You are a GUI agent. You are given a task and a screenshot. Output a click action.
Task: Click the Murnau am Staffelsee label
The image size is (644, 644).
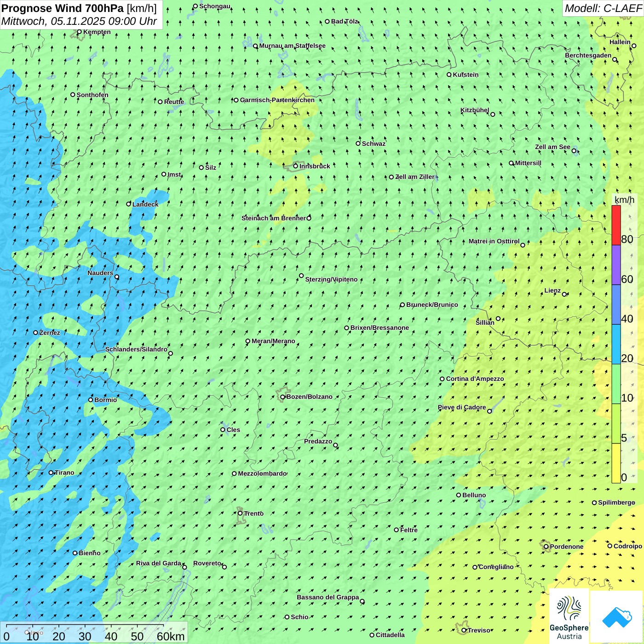pos(292,46)
